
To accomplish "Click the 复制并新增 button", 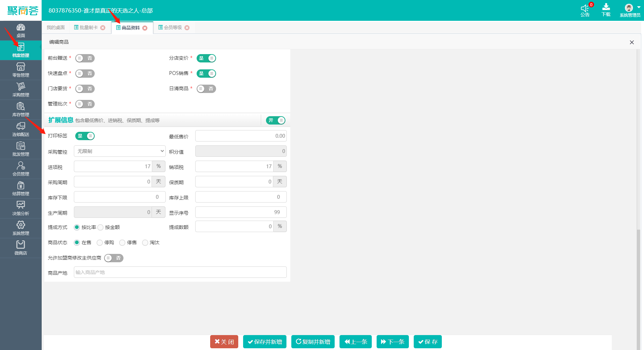I will pyautogui.click(x=313, y=342).
